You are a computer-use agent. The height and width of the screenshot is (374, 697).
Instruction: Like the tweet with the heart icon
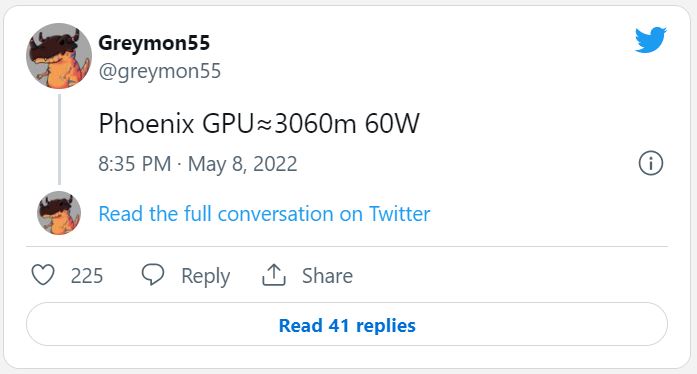[43, 275]
